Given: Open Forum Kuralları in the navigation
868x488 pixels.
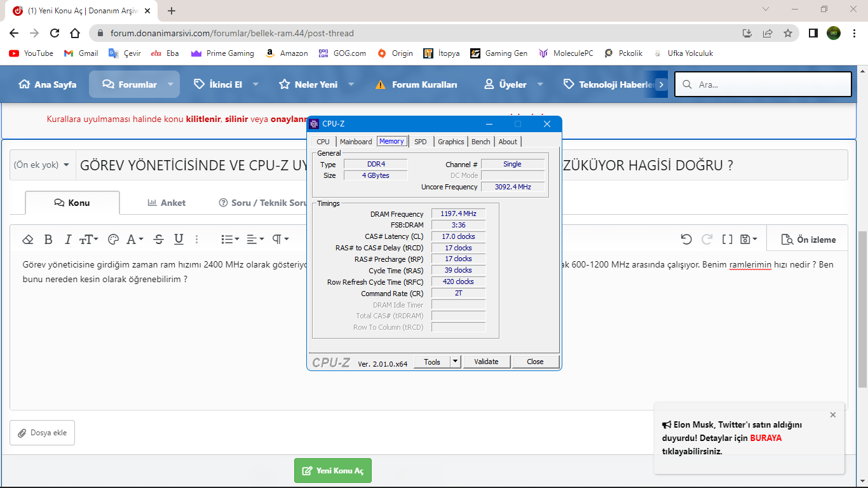Looking at the screenshot, I should point(416,85).
